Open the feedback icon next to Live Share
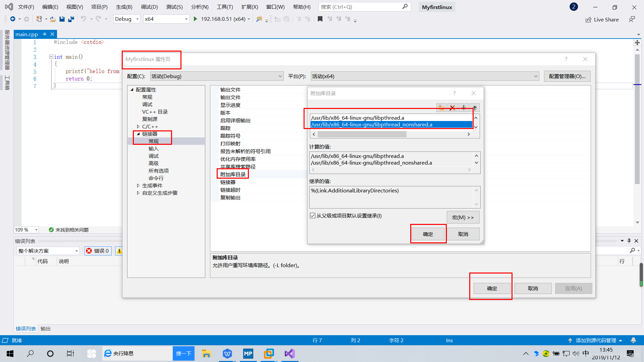The height and width of the screenshot is (362, 644). (632, 19)
